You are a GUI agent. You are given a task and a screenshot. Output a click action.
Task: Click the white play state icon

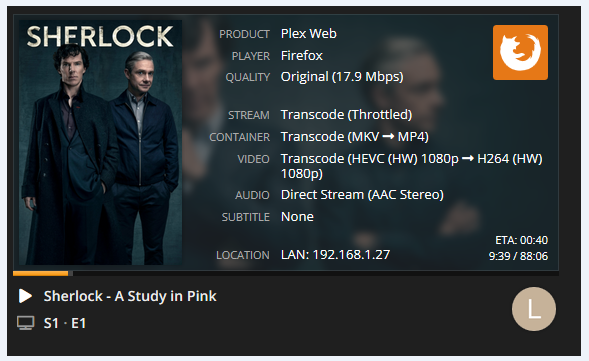pyautogui.click(x=25, y=296)
